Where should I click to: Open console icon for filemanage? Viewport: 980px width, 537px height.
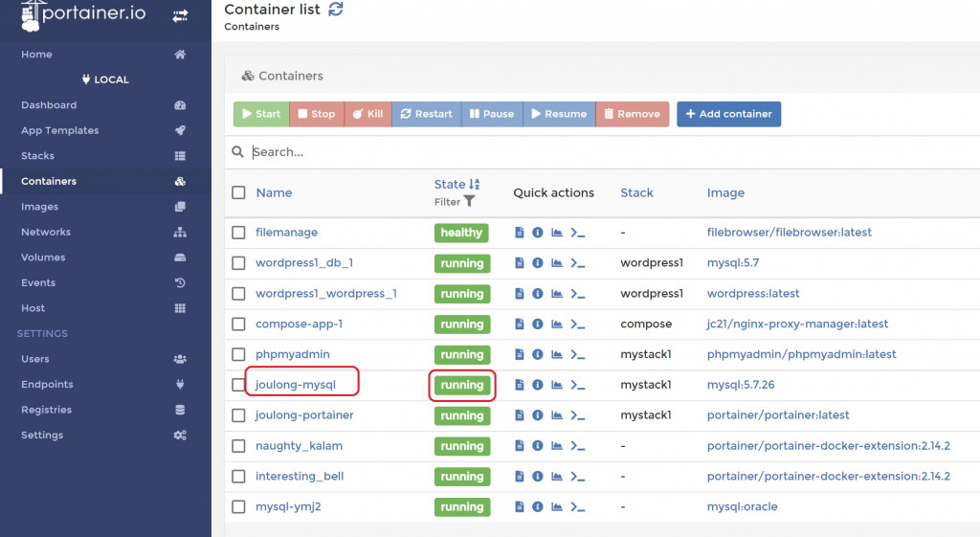pyautogui.click(x=577, y=233)
